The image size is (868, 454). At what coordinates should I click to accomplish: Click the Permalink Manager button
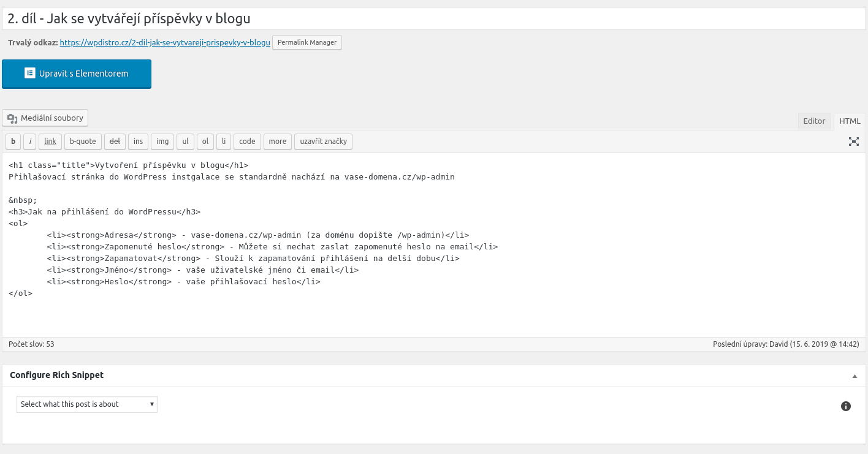coord(307,42)
